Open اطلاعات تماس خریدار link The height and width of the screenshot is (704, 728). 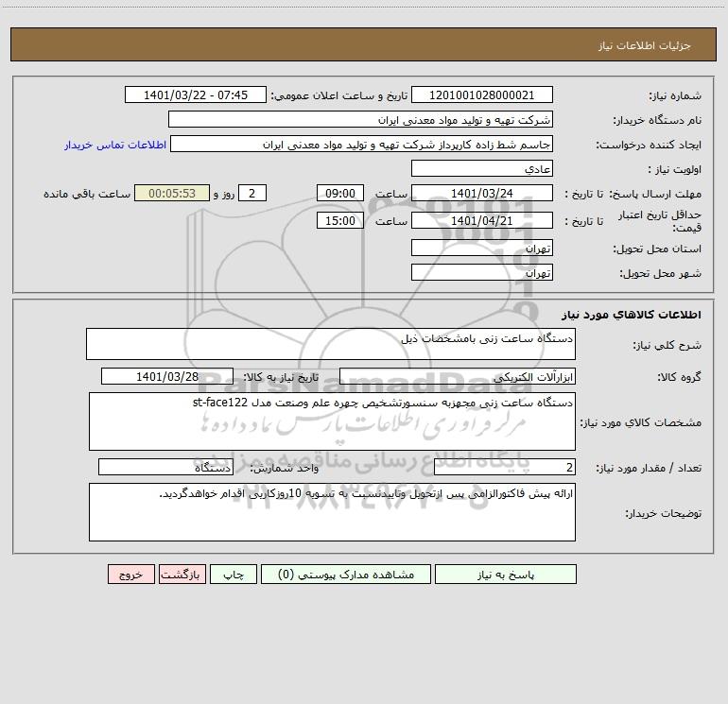[115, 145]
